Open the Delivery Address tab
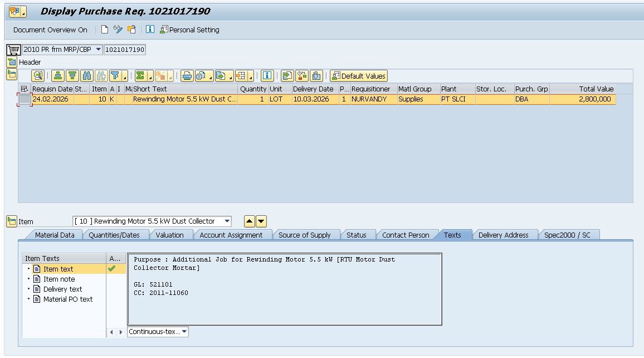This screenshot has width=644, height=358. (x=503, y=235)
